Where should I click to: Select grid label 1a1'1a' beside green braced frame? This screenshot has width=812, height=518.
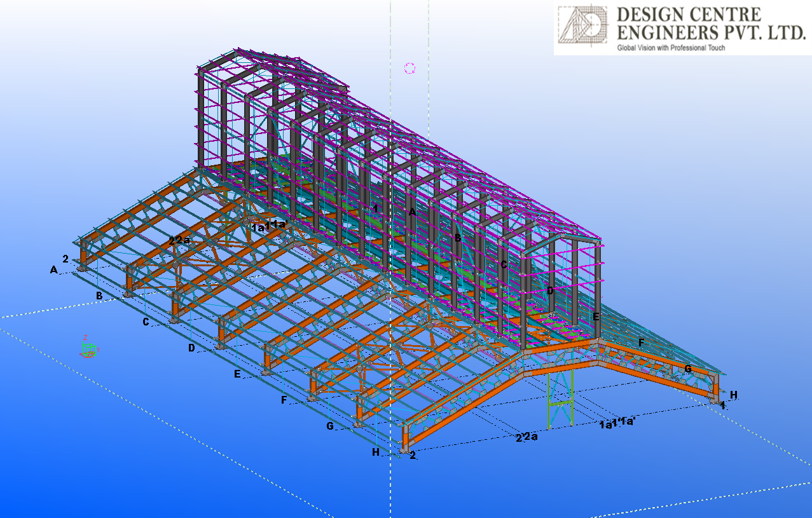(x=618, y=424)
